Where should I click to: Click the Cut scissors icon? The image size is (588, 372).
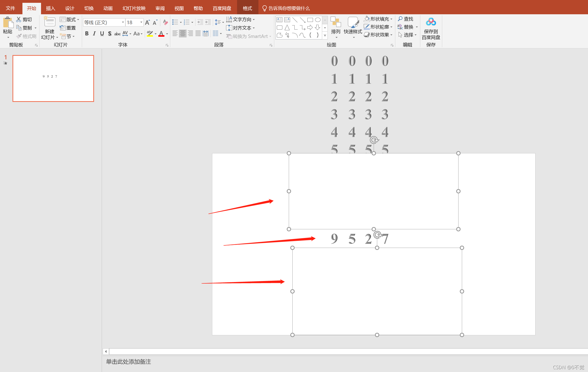[19, 20]
